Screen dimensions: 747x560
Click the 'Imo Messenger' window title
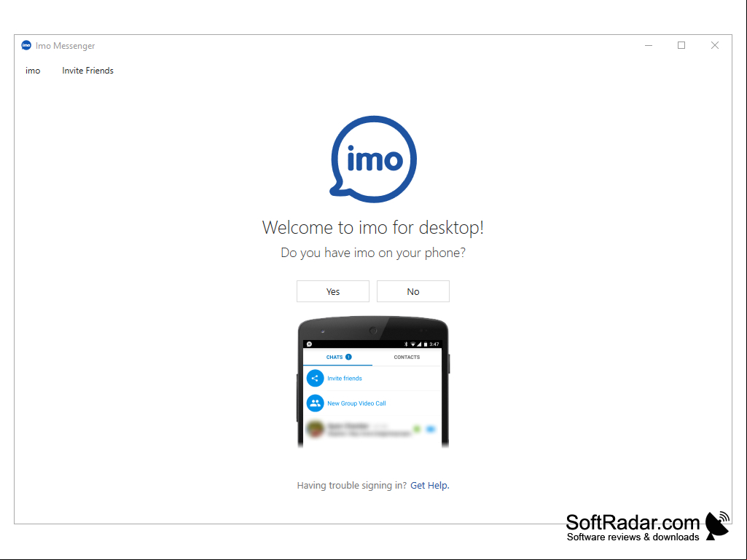point(66,46)
